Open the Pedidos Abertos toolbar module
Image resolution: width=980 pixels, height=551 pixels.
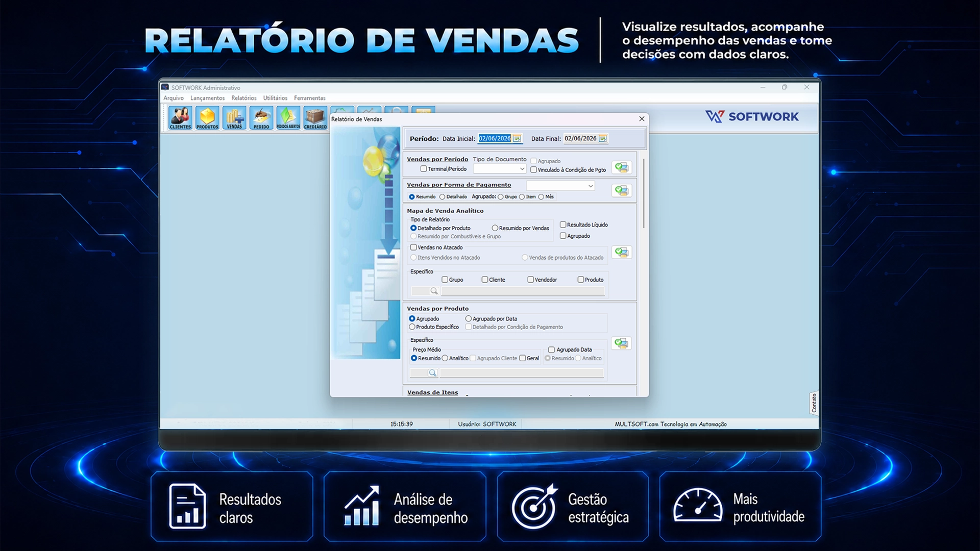click(288, 118)
